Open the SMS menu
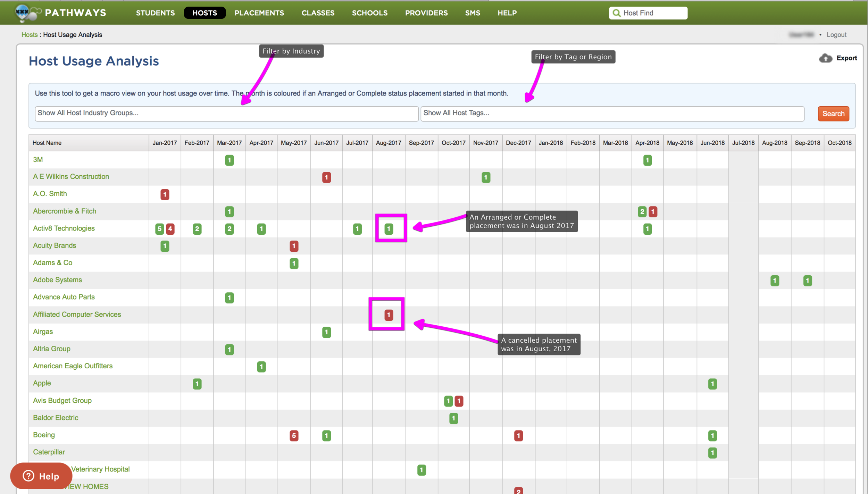868x494 pixels. point(472,13)
